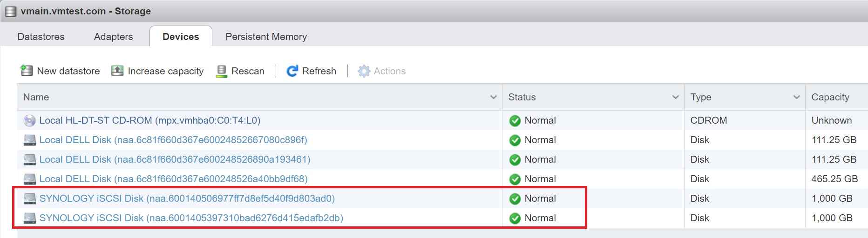Expand the Name column dropdown arrow
Image resolution: width=868 pixels, height=238 pixels.
pos(493,97)
